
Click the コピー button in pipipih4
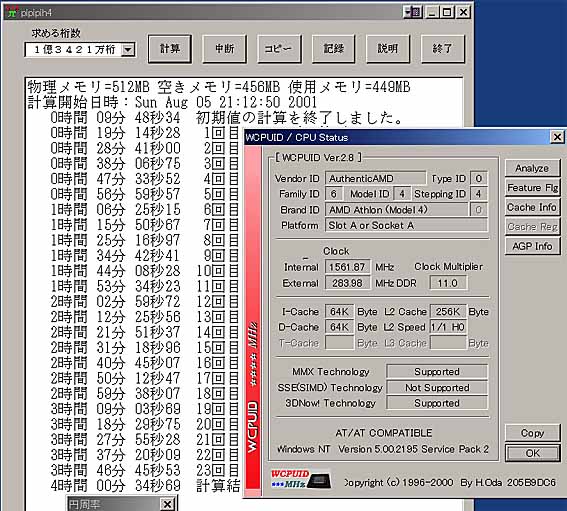(x=279, y=49)
